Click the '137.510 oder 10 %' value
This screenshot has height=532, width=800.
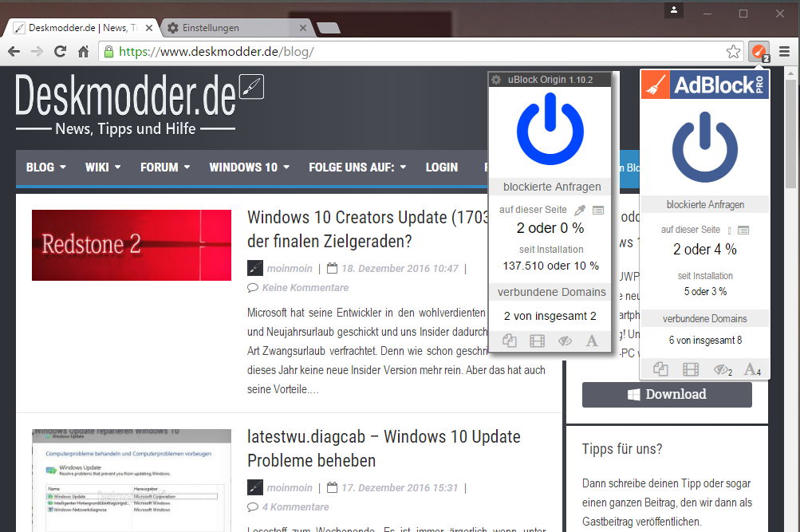(551, 266)
